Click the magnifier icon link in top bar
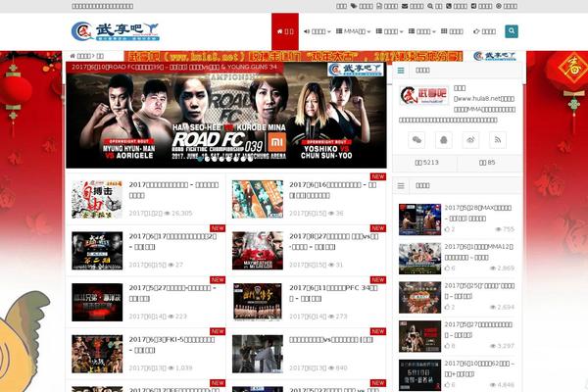Viewport: 588px width, 392px height. 434,6
